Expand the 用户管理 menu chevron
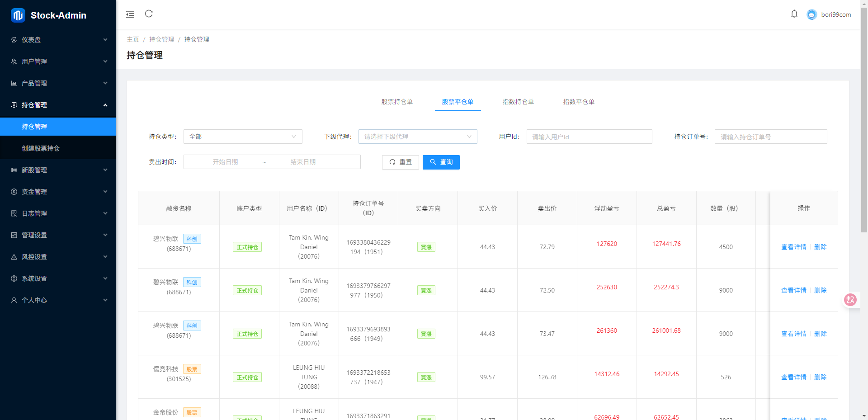The height and width of the screenshot is (420, 868). 105,61
